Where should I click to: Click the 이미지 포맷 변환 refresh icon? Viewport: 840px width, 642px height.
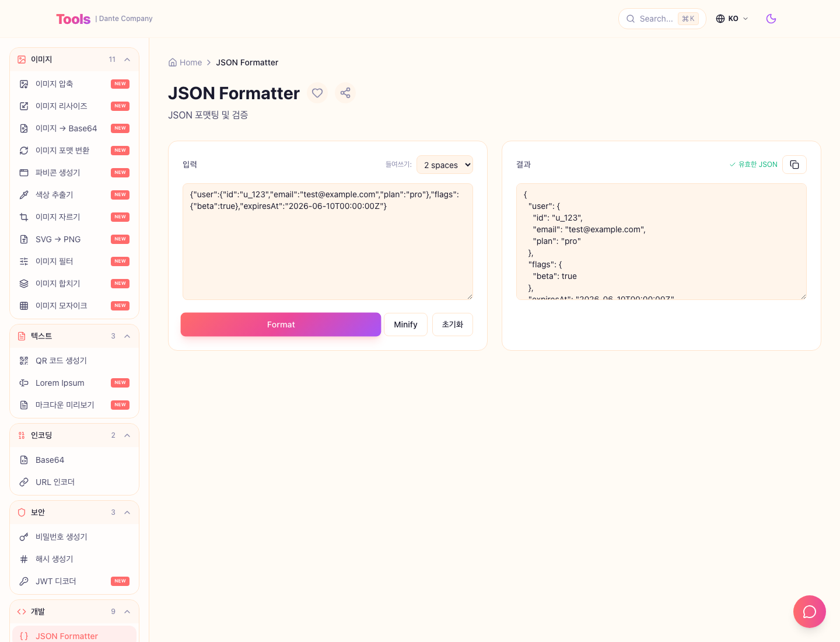24,151
